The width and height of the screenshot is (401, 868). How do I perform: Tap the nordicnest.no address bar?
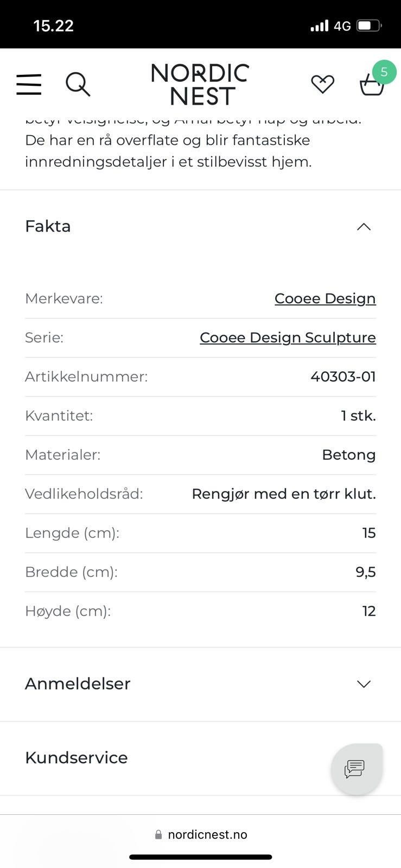[207, 834]
